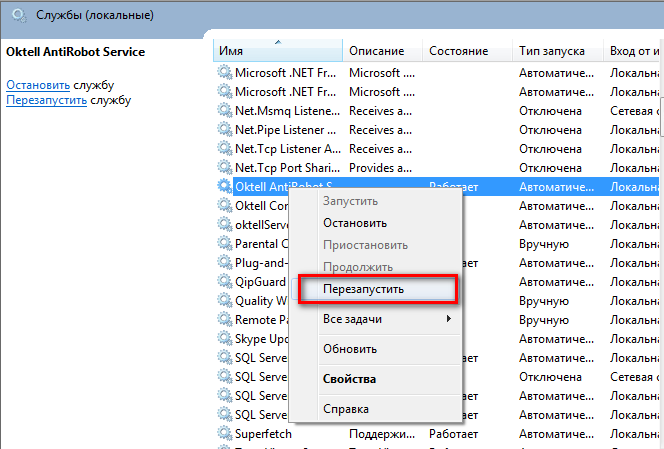This screenshot has width=664, height=449.
Task: Click the gear icon of Oktell AntiRobot Service
Action: [x=225, y=187]
